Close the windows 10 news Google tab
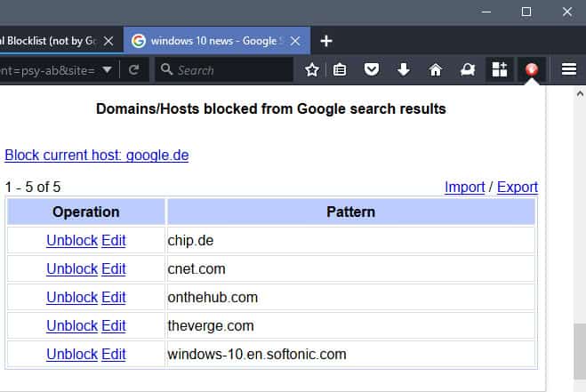This screenshot has width=586, height=392. (295, 41)
